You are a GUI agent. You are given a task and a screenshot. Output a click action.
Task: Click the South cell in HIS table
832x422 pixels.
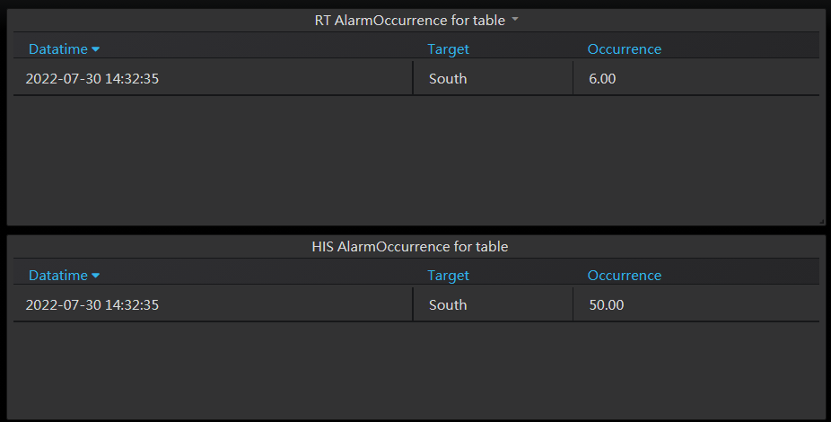[448, 305]
